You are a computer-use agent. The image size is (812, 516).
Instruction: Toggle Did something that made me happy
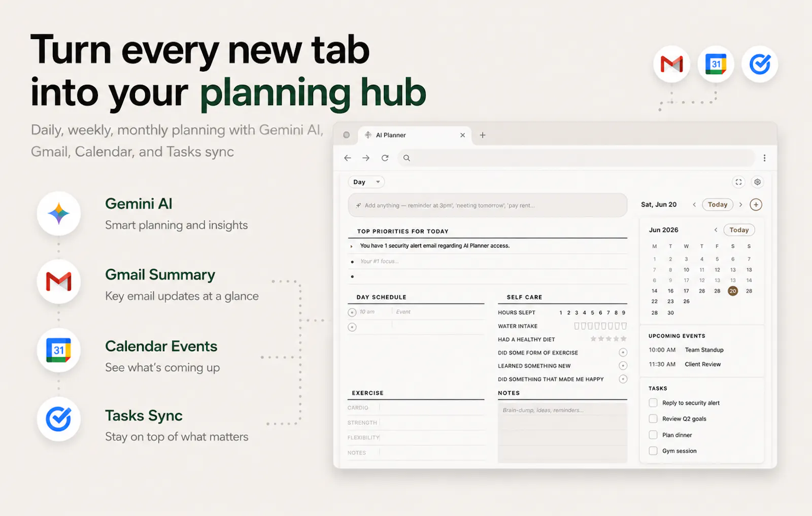[x=623, y=379]
